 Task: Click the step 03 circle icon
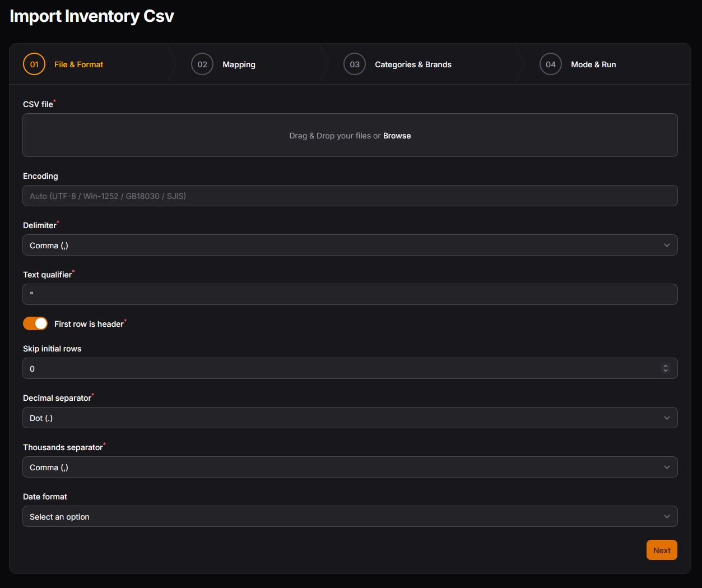point(355,64)
